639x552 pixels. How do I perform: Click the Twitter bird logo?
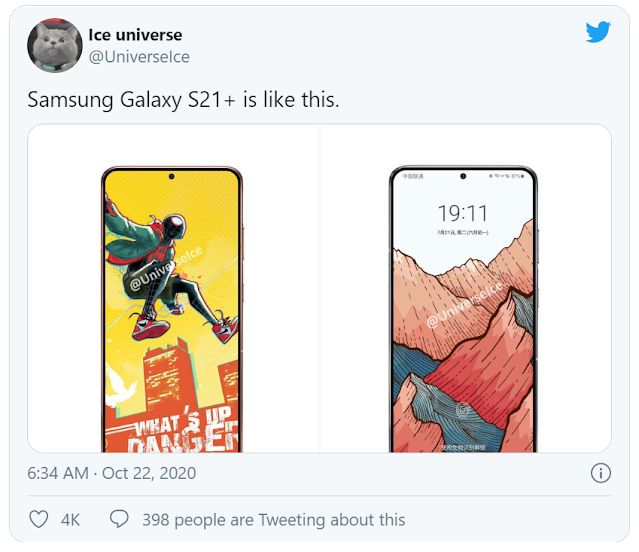pyautogui.click(x=598, y=32)
